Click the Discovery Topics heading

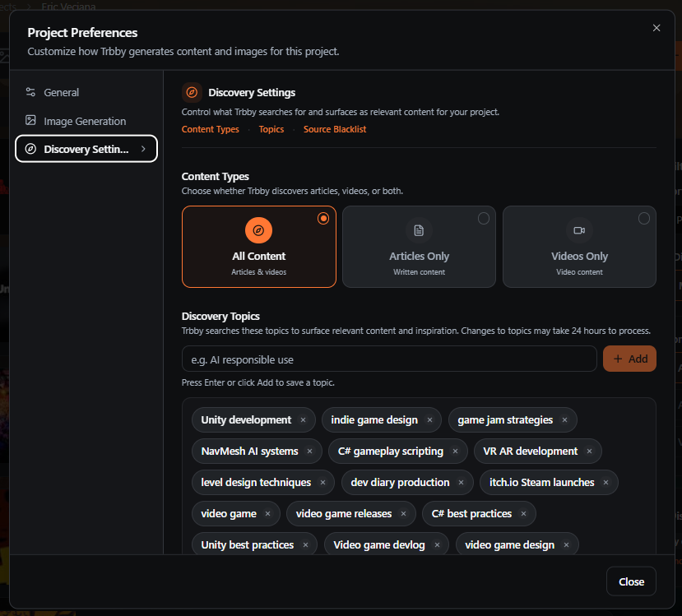point(220,316)
